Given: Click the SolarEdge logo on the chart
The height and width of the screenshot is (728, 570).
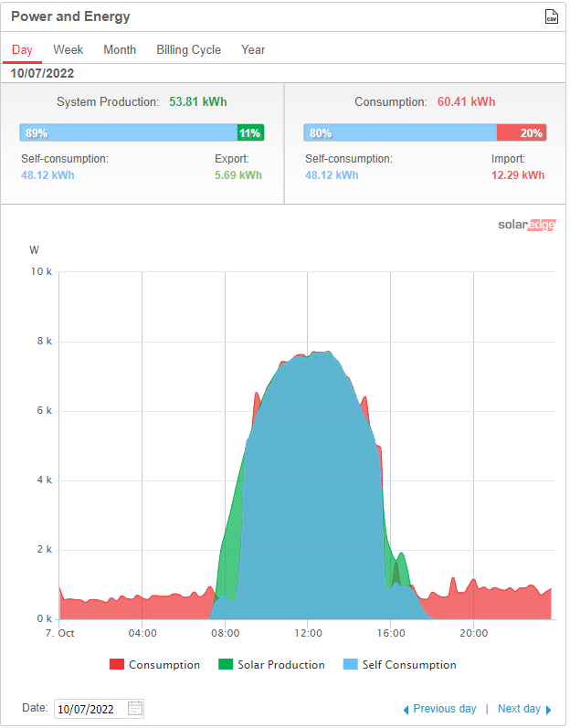Looking at the screenshot, I should [x=526, y=225].
